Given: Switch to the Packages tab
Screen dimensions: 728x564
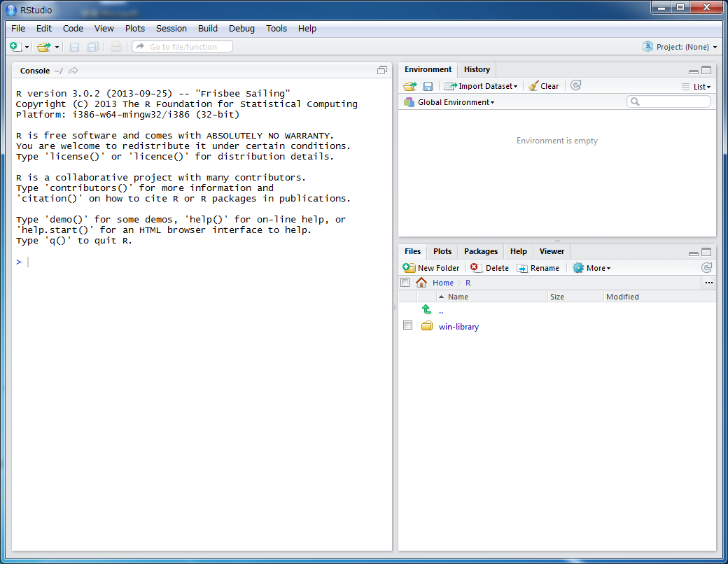Looking at the screenshot, I should (481, 251).
